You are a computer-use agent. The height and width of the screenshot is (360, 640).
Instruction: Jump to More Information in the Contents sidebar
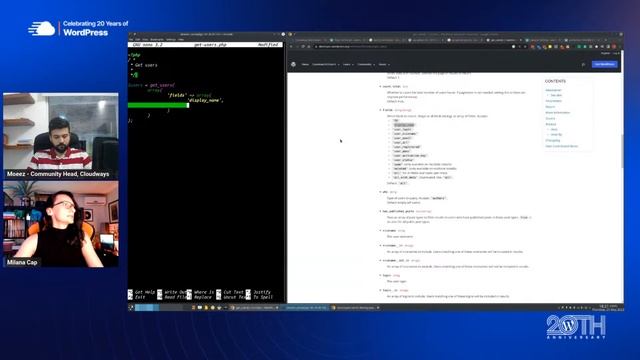(558, 112)
